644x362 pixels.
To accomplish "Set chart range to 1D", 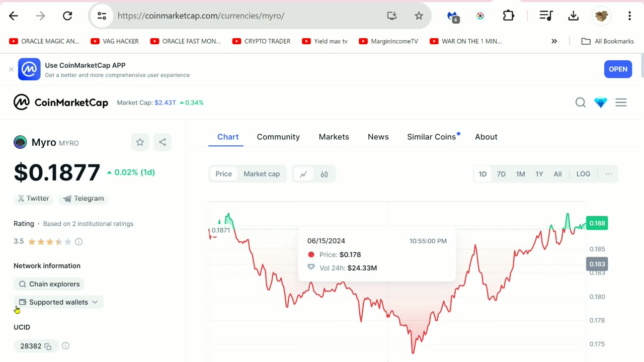I will (x=482, y=174).
